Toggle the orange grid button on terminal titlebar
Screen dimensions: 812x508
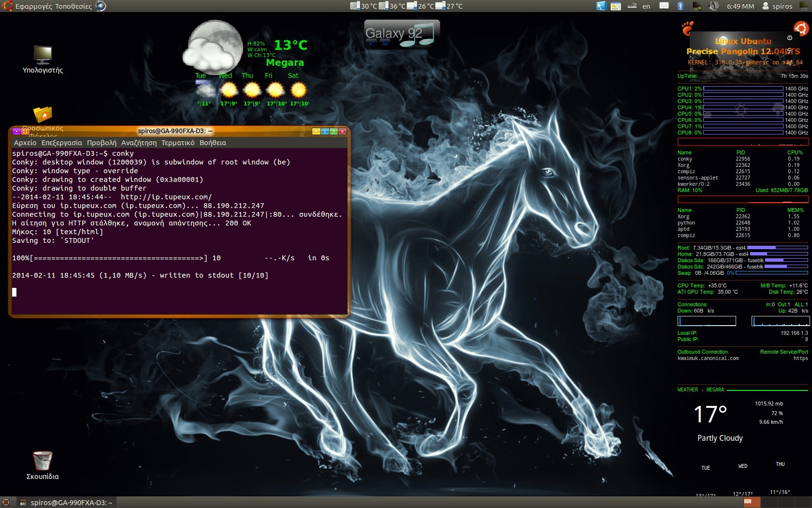(x=25, y=131)
